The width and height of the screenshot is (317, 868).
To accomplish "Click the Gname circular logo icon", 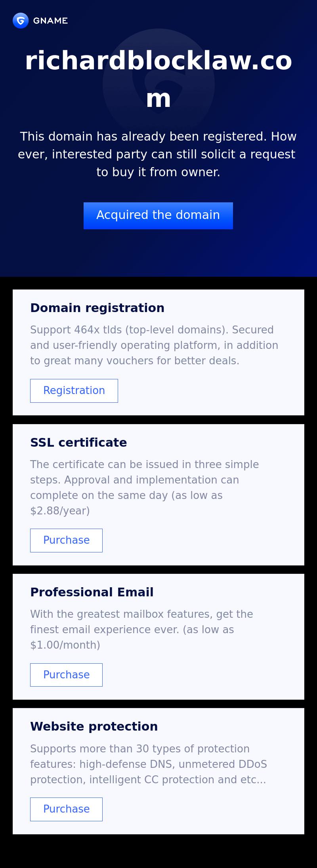I will [x=21, y=21].
